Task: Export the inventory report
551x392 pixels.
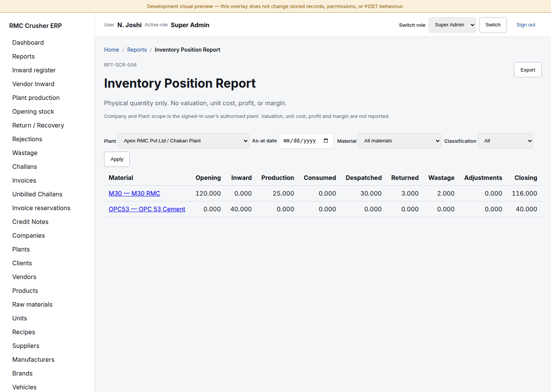Action: [x=528, y=70]
